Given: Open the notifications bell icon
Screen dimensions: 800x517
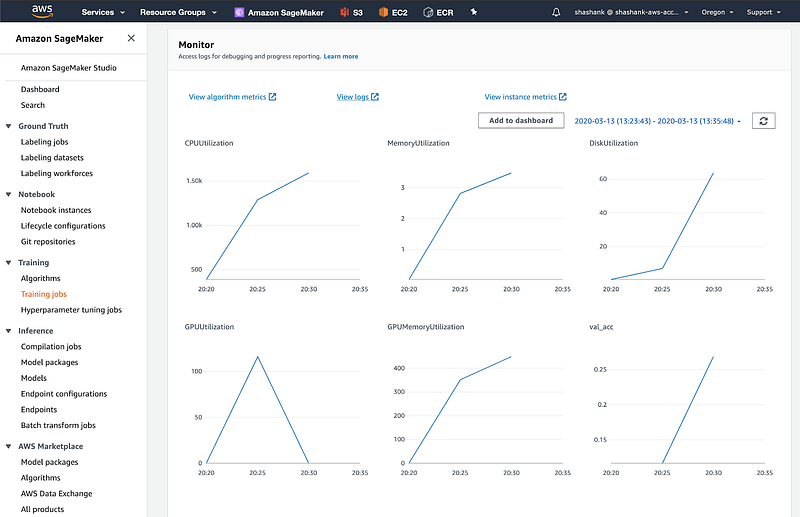Looking at the screenshot, I should pos(556,13).
